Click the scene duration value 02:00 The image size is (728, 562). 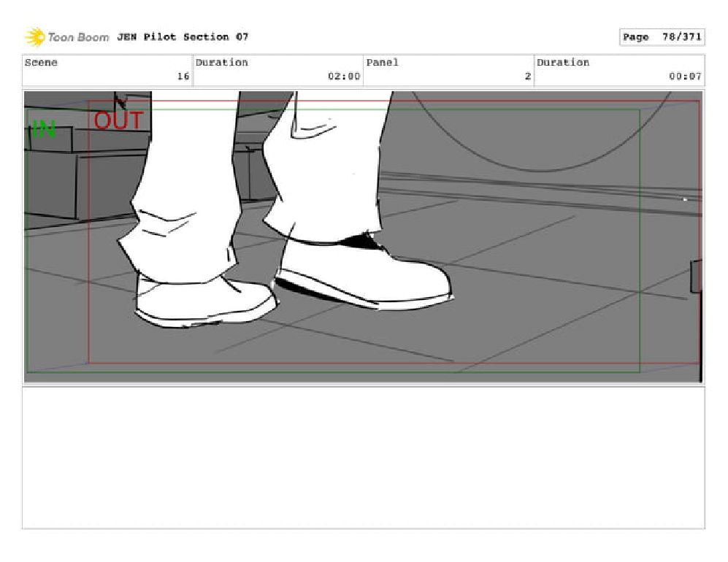(344, 76)
